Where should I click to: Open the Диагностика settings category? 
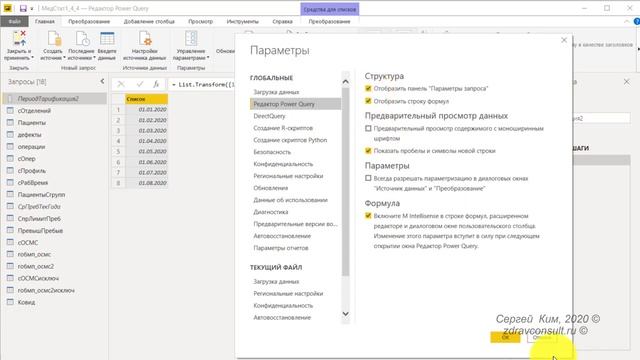coord(271,212)
